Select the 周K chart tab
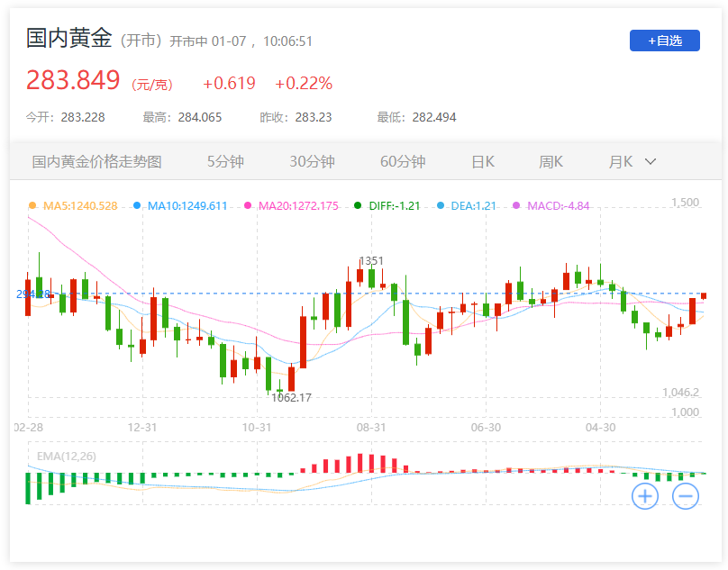 tap(551, 162)
